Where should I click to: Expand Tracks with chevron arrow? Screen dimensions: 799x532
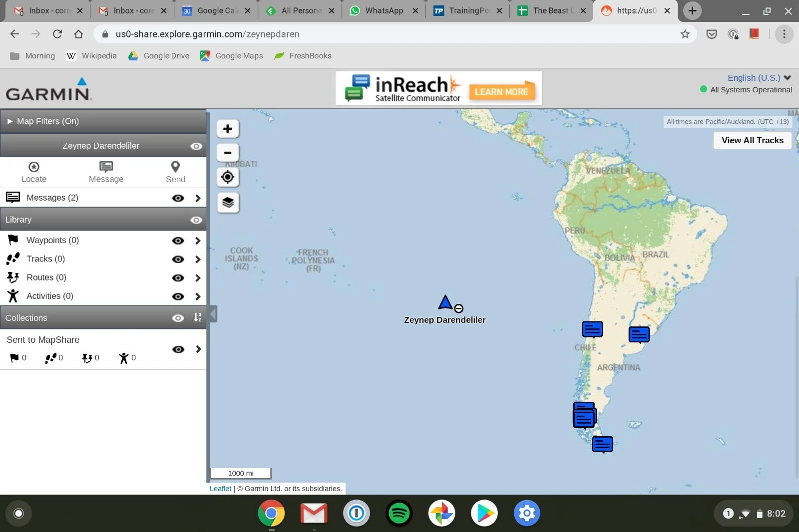198,259
